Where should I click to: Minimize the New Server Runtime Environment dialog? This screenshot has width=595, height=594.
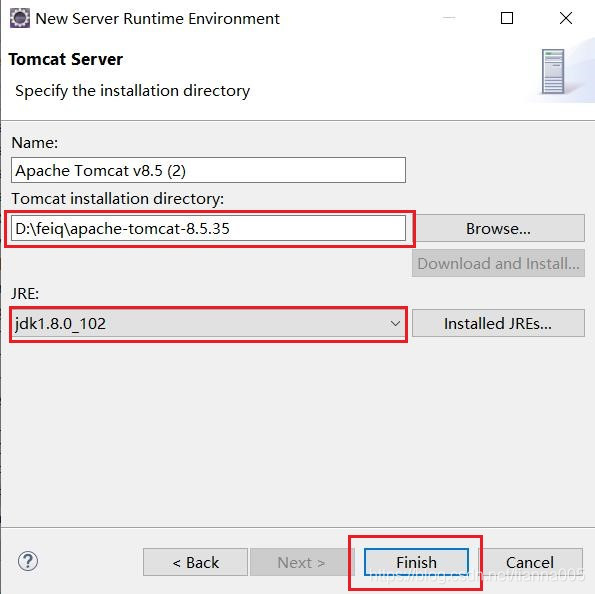pyautogui.click(x=449, y=18)
